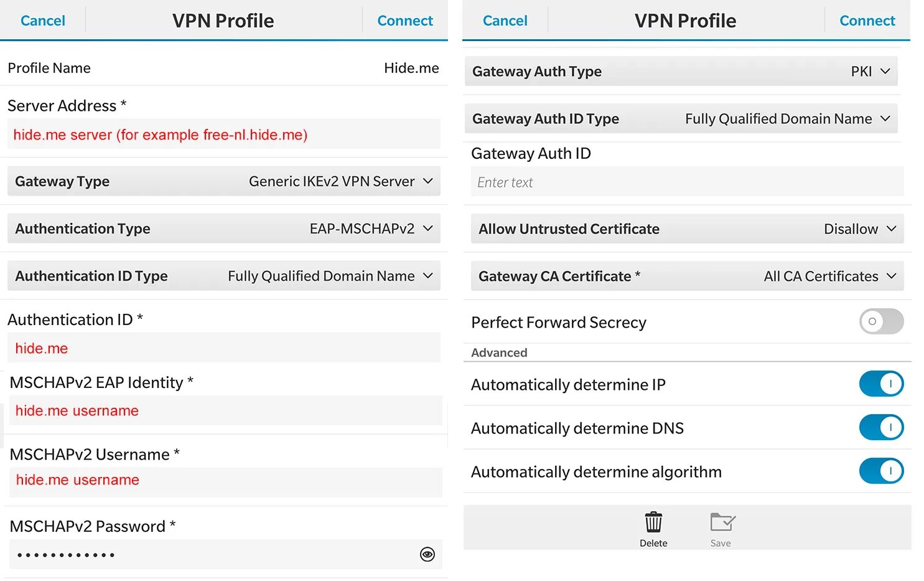
Task: Click the Delete trash can icon
Action: click(x=653, y=523)
